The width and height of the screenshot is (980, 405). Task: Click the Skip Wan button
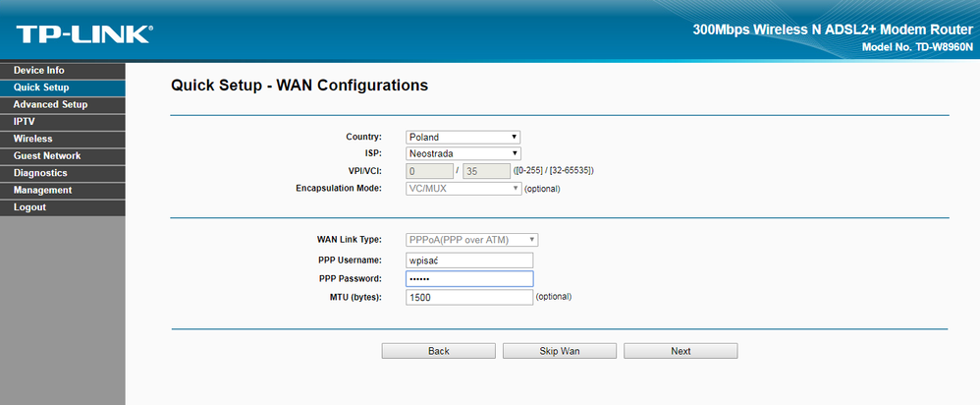[x=559, y=351]
